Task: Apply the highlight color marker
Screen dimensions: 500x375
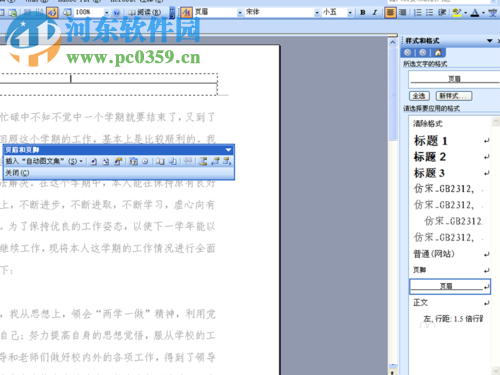Action: pos(457,13)
